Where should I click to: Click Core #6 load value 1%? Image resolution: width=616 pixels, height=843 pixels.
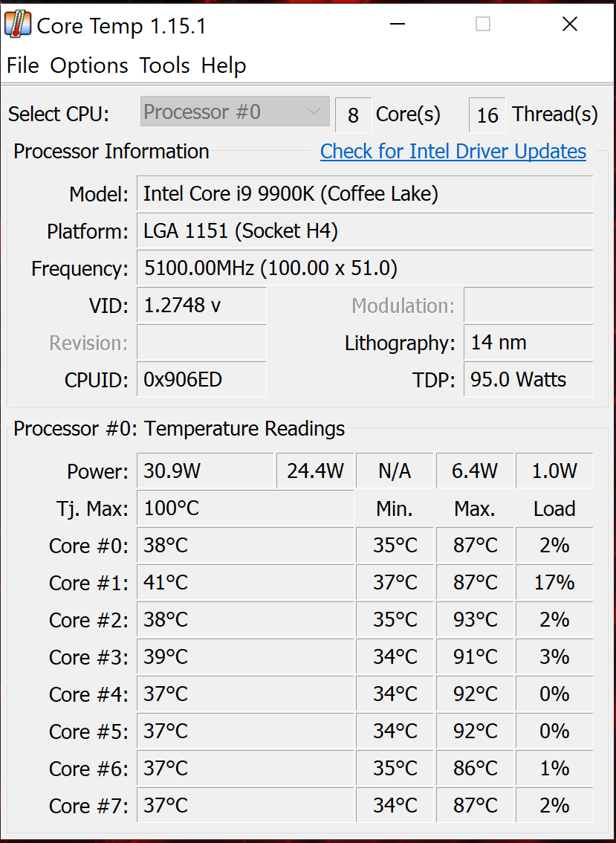coord(554,768)
